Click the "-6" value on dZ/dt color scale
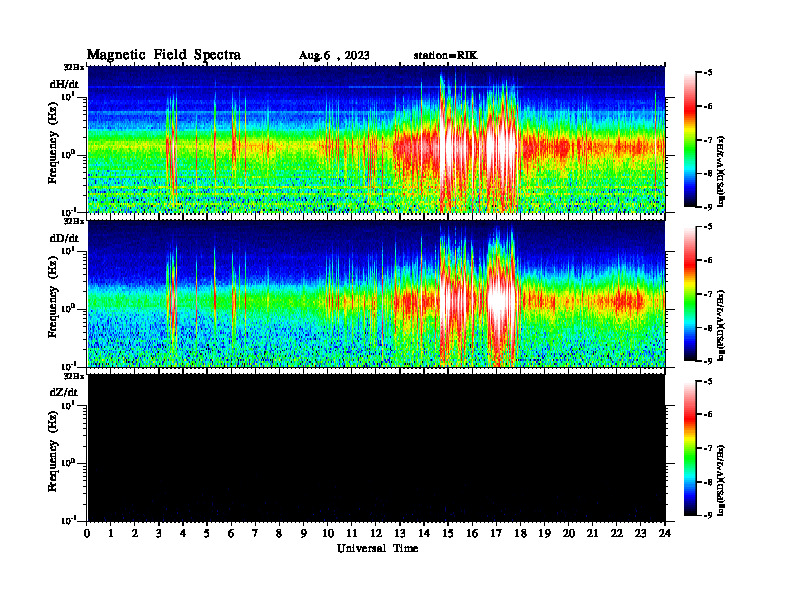This screenshot has width=792, height=612. [x=708, y=414]
